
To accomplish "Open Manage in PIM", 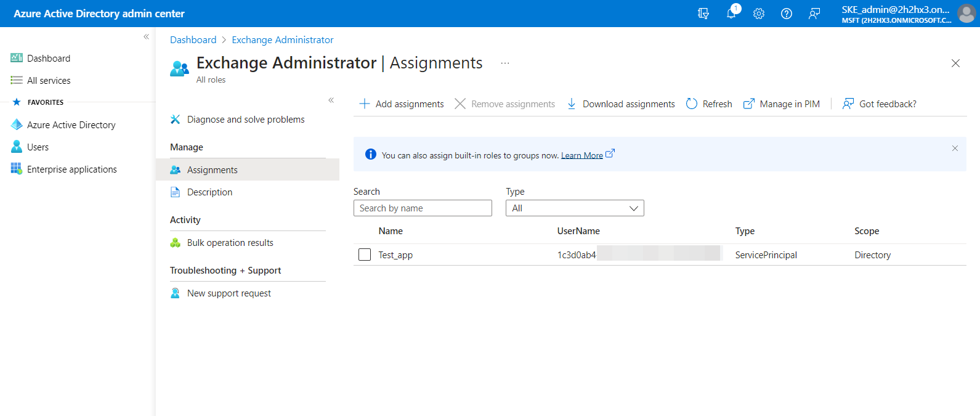I will point(782,104).
